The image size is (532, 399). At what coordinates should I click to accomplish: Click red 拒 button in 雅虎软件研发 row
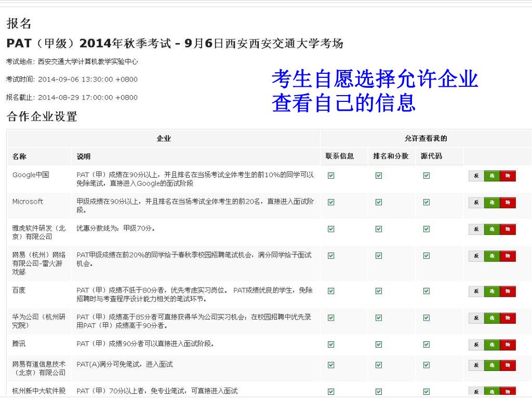508,229
